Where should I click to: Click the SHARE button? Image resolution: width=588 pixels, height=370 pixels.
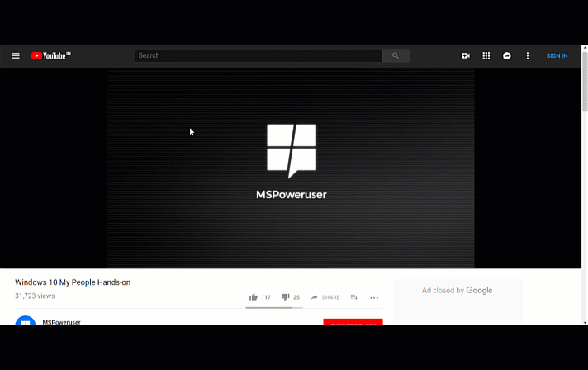[325, 297]
